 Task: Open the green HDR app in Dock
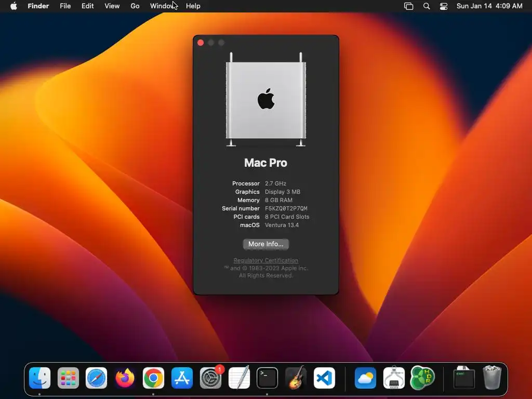pyautogui.click(x=422, y=378)
